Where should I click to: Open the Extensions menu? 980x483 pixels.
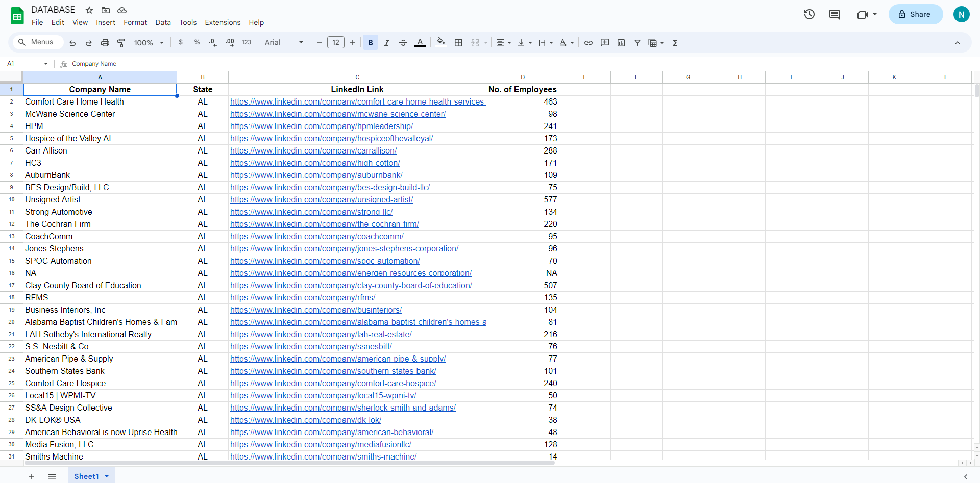[x=223, y=22]
